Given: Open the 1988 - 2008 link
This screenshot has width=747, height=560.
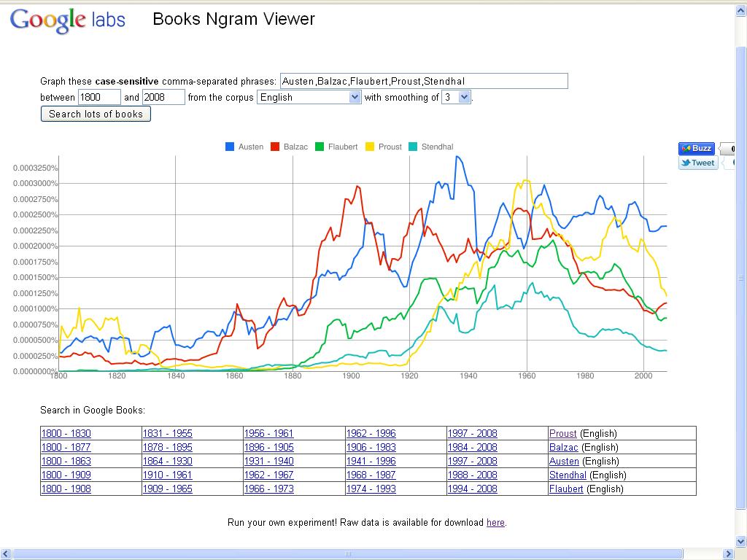Looking at the screenshot, I should 473,475.
